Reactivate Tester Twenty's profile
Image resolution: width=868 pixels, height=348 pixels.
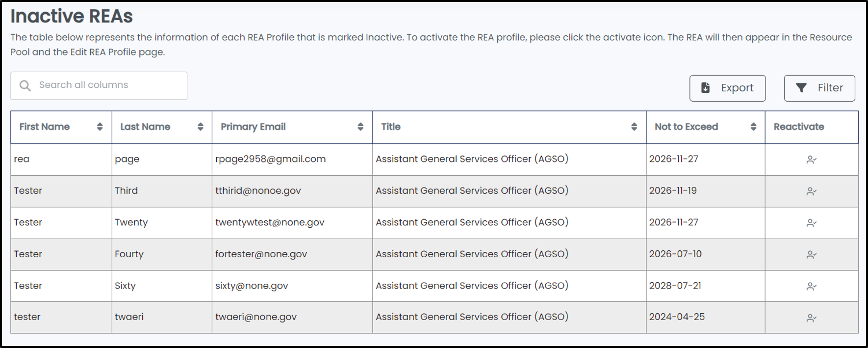click(x=811, y=223)
